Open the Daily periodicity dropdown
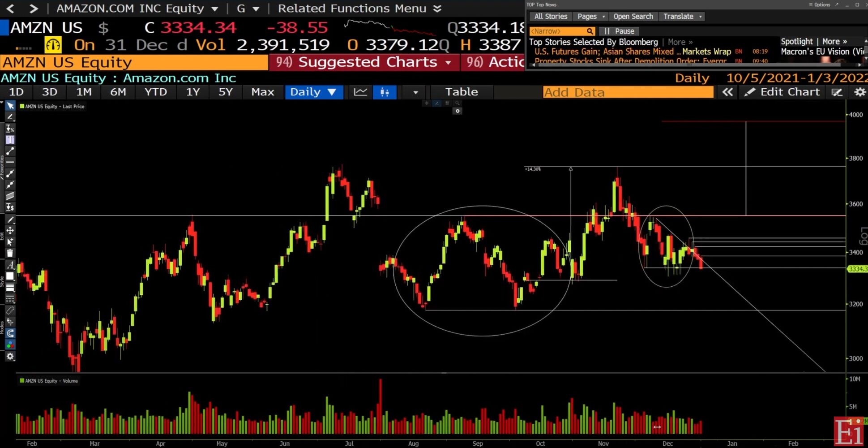The height and width of the screenshot is (448, 868). tap(313, 92)
